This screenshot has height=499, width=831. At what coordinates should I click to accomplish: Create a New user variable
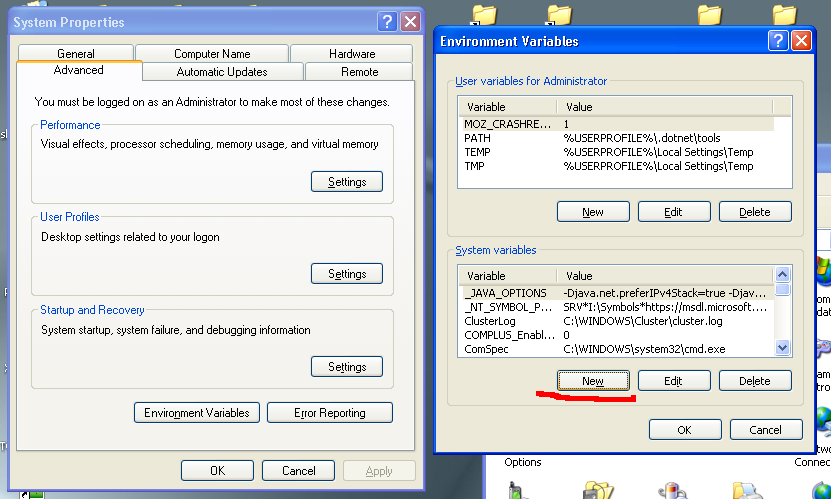pos(593,212)
